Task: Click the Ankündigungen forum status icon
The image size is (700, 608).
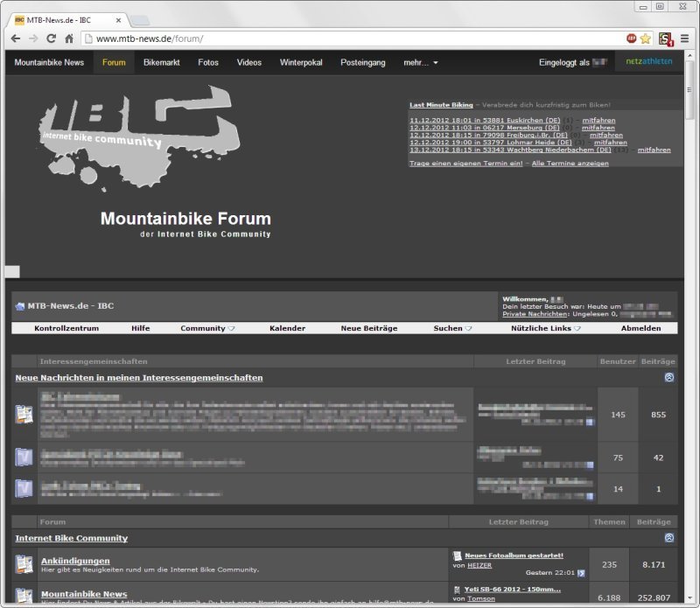Action: coord(24,564)
